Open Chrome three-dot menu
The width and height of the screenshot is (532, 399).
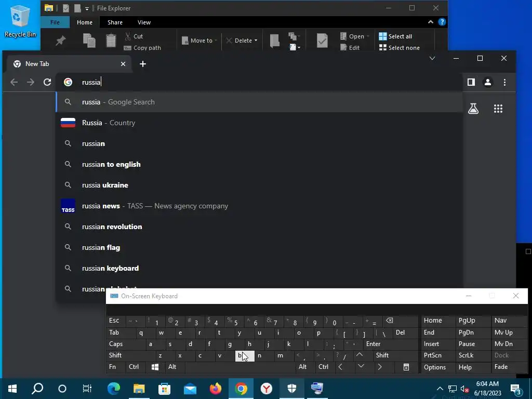pyautogui.click(x=504, y=82)
